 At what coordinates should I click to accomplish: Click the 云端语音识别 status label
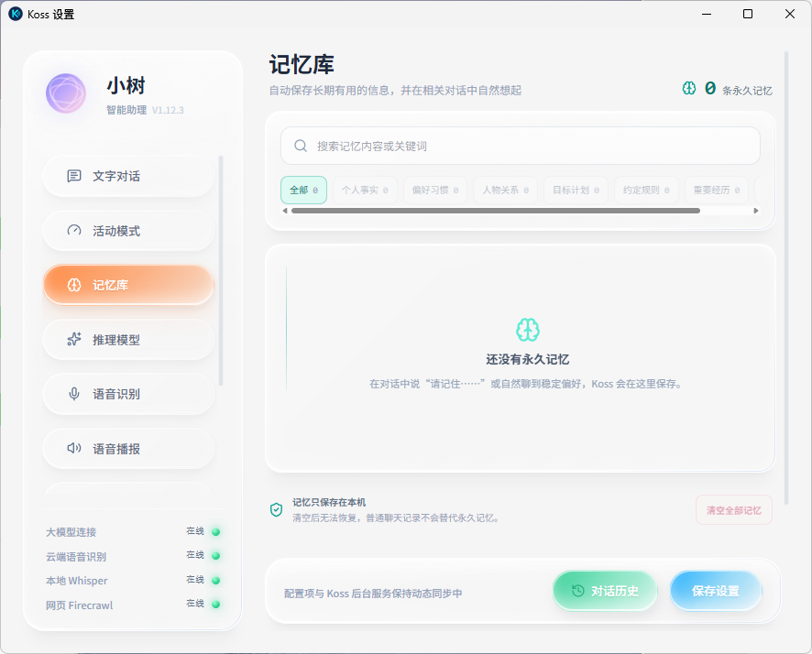76,557
